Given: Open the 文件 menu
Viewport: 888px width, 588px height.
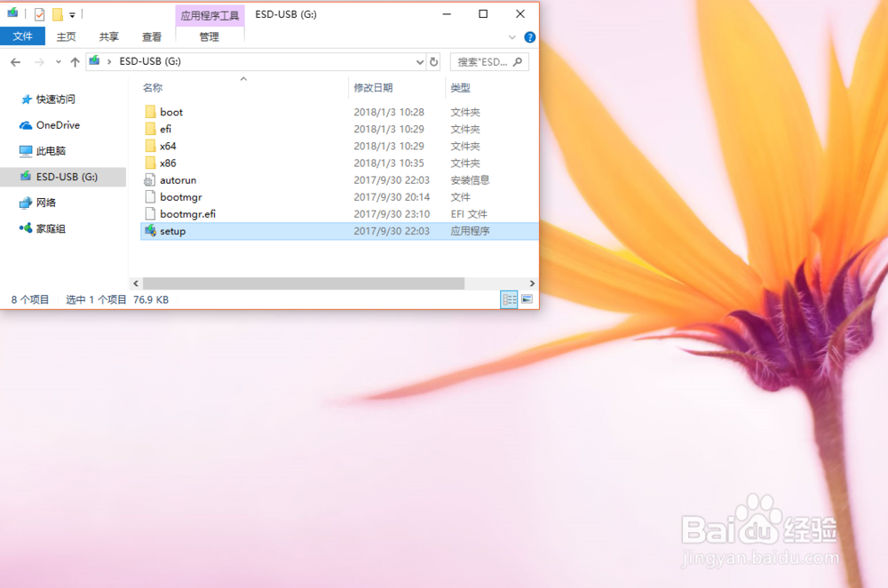Looking at the screenshot, I should point(22,36).
